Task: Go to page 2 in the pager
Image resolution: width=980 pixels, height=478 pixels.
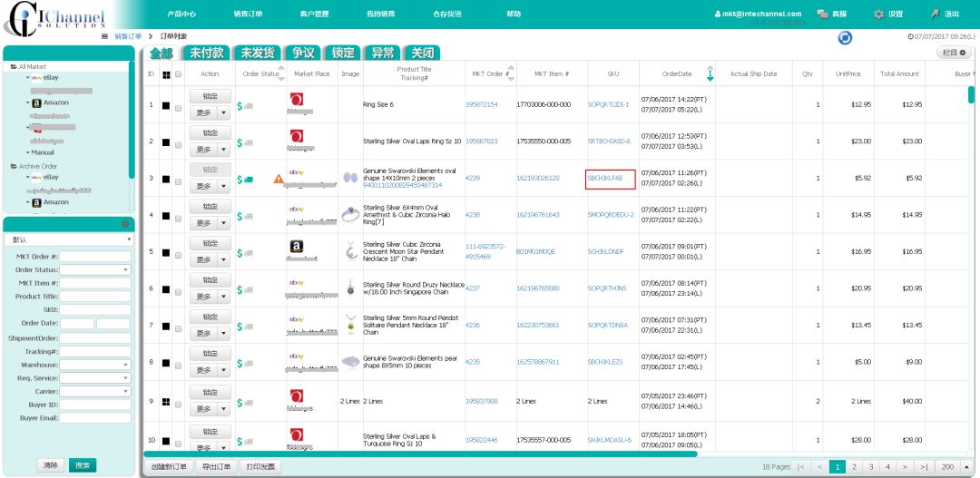Action: tap(854, 467)
